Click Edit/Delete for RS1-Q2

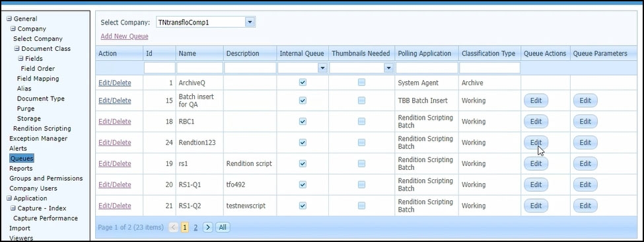point(114,206)
